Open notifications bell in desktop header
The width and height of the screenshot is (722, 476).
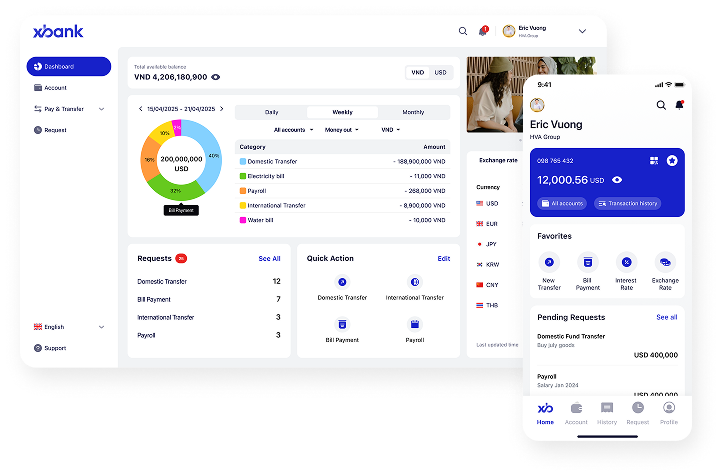point(483,31)
